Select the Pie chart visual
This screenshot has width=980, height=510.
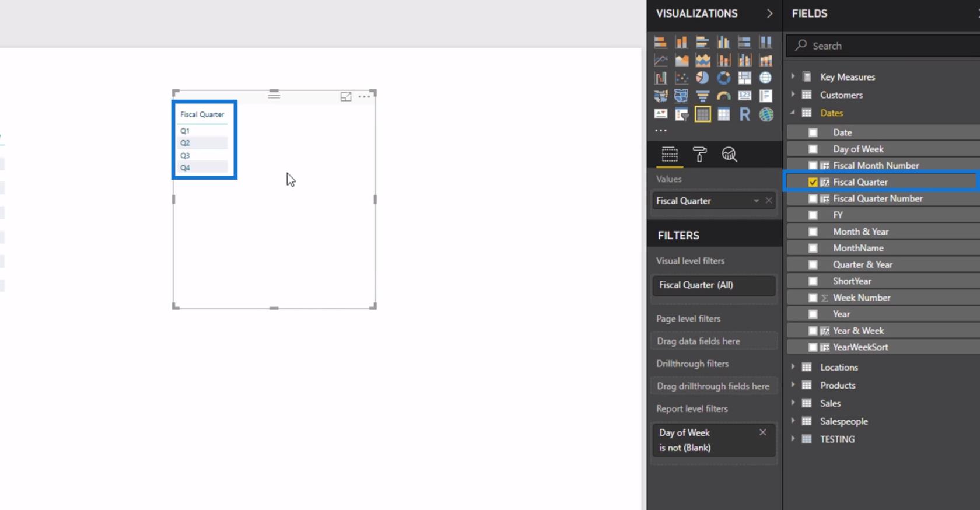(702, 78)
